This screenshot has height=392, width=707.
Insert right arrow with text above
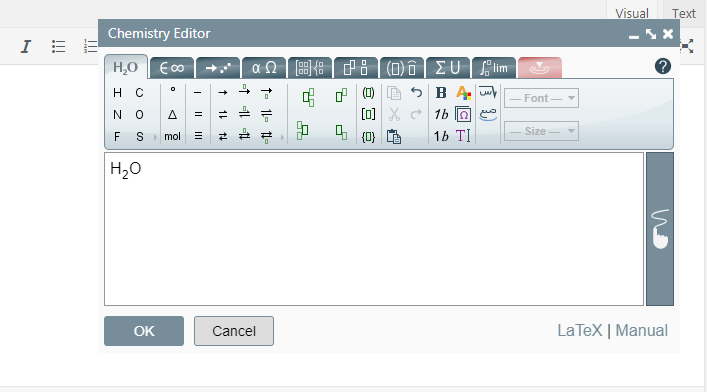tap(244, 91)
